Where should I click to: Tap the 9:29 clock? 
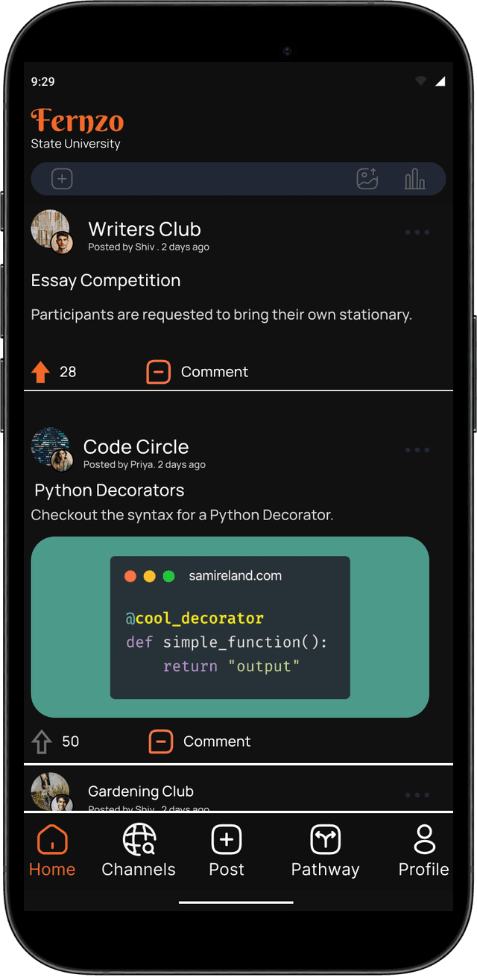[x=42, y=81]
